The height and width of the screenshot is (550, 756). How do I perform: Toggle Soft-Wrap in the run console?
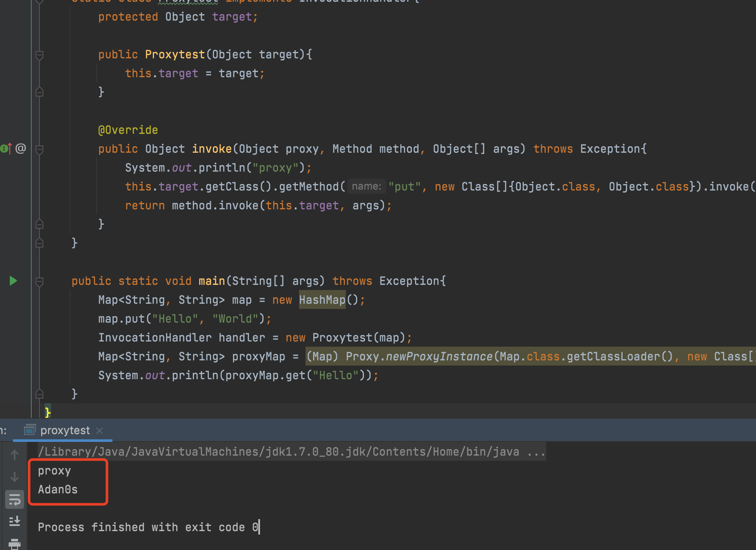pos(15,500)
